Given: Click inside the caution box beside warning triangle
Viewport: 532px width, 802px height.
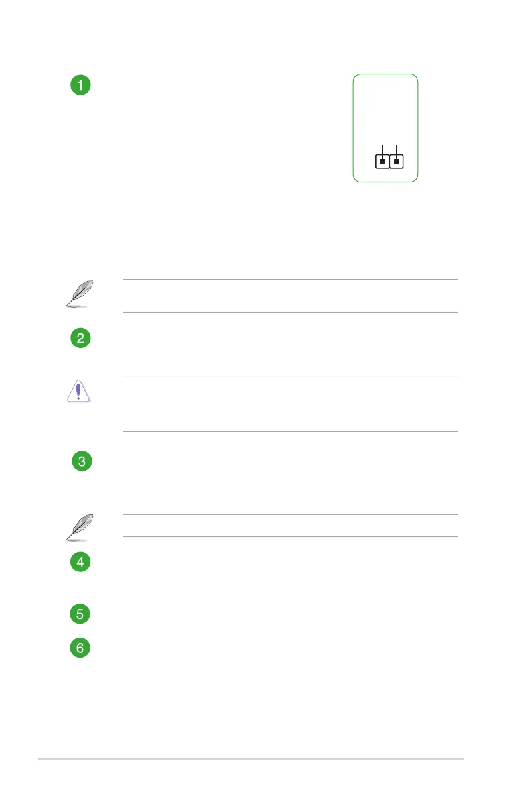Looking at the screenshot, I should tap(291, 403).
